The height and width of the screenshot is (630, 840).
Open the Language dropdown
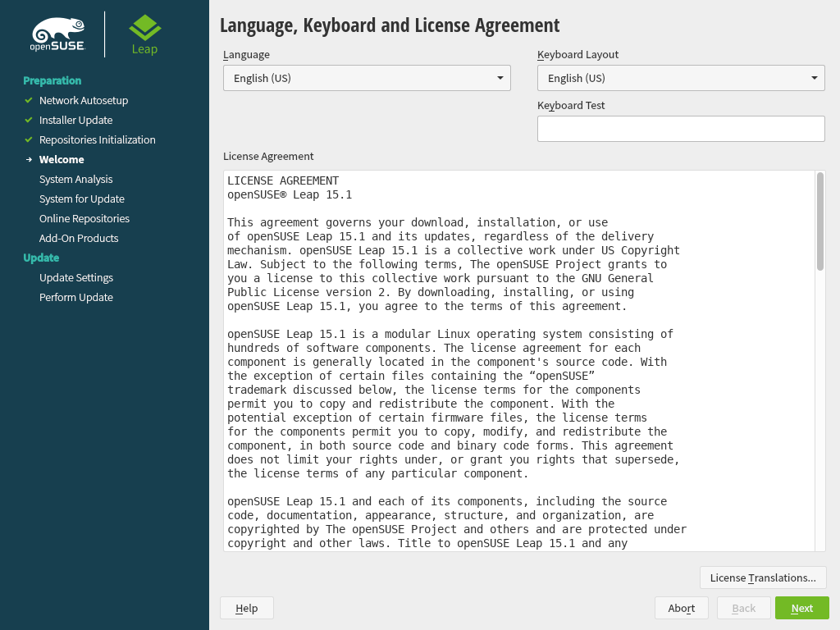367,78
